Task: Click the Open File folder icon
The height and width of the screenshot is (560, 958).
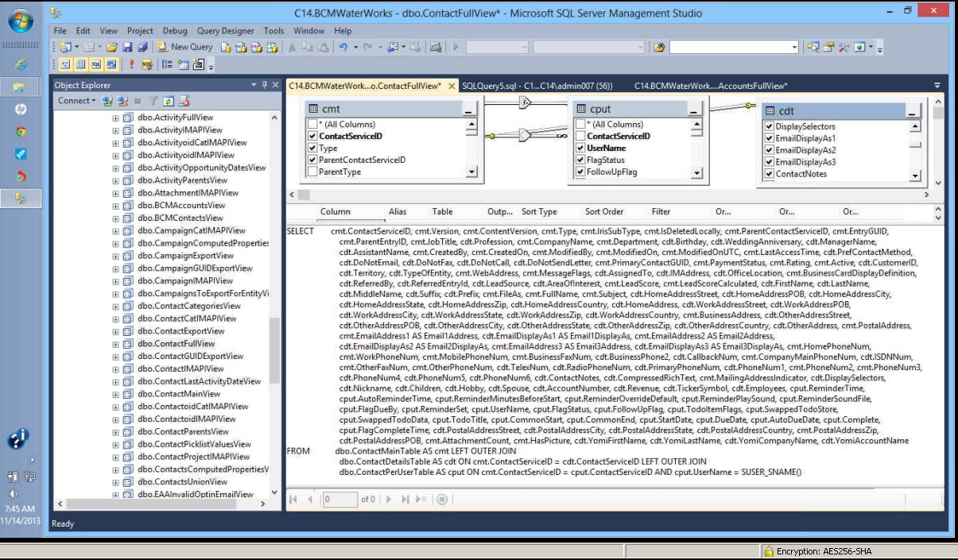Action: click(x=112, y=47)
